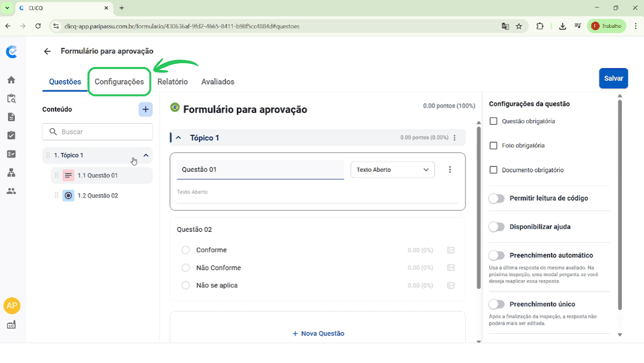Viewport: 644px width, 363px height.
Task: Click the drag handle of Tópico 1 row
Action: coord(48,155)
